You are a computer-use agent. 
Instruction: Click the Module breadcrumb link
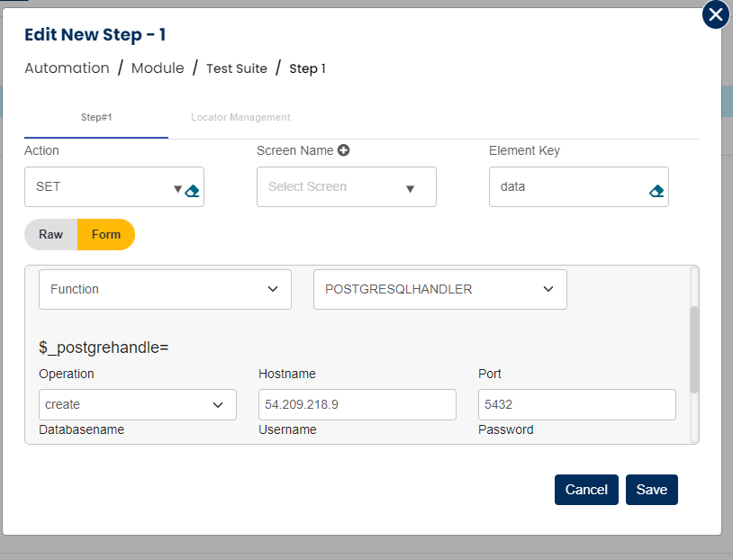click(x=158, y=68)
